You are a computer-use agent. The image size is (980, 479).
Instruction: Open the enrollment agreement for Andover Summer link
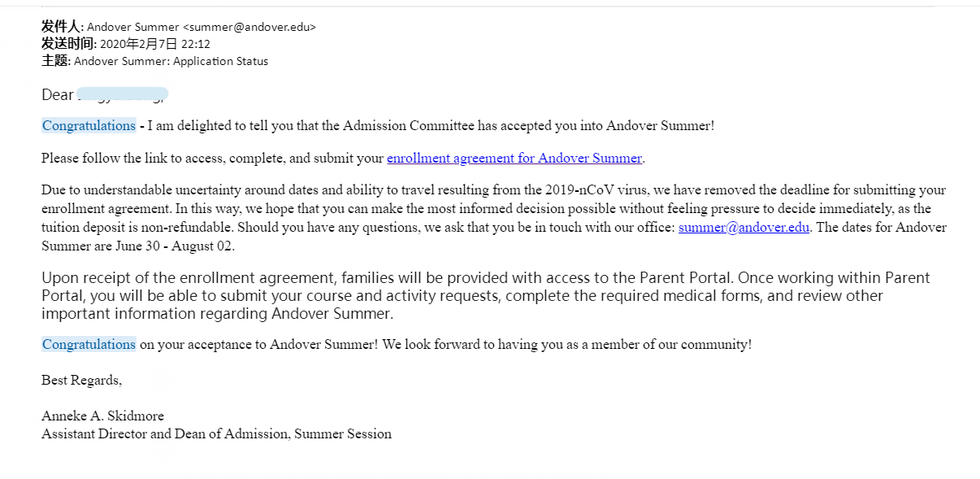514,159
